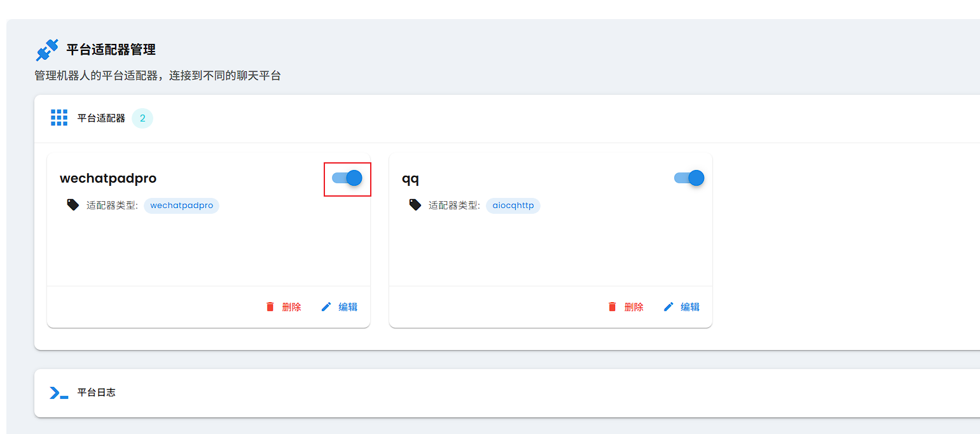Click the wechatpadpro adapter type chip

tap(181, 206)
